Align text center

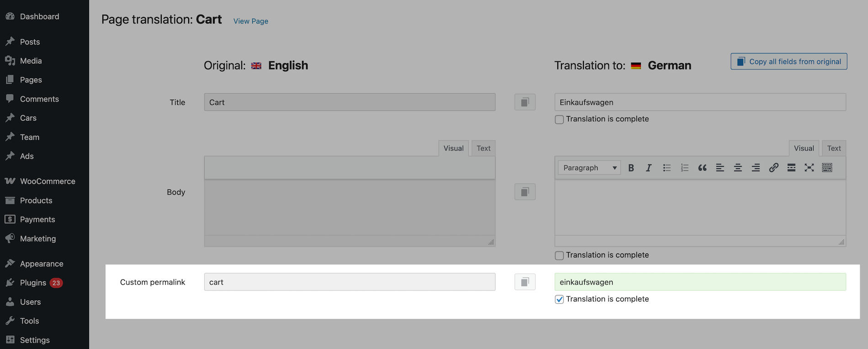pyautogui.click(x=738, y=168)
